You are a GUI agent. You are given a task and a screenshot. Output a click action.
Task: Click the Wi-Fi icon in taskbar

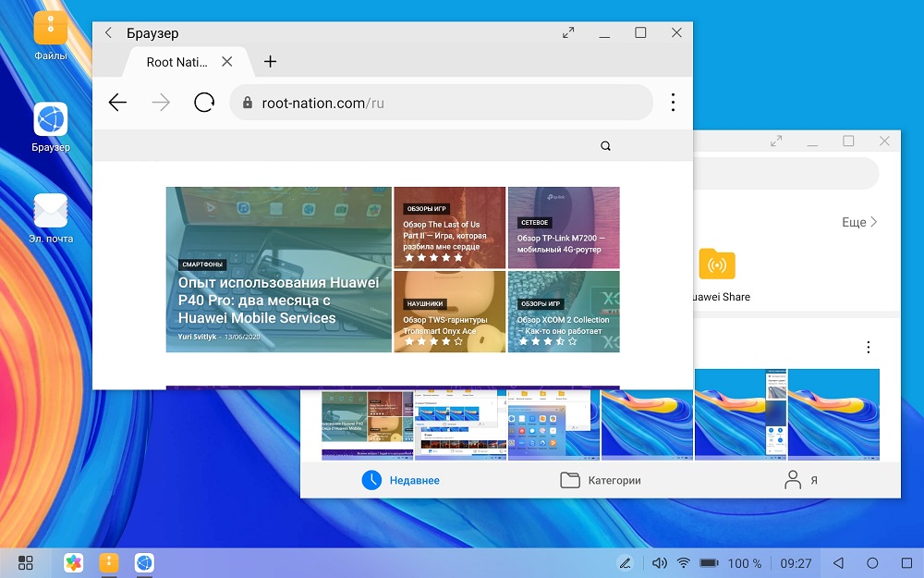pos(684,563)
